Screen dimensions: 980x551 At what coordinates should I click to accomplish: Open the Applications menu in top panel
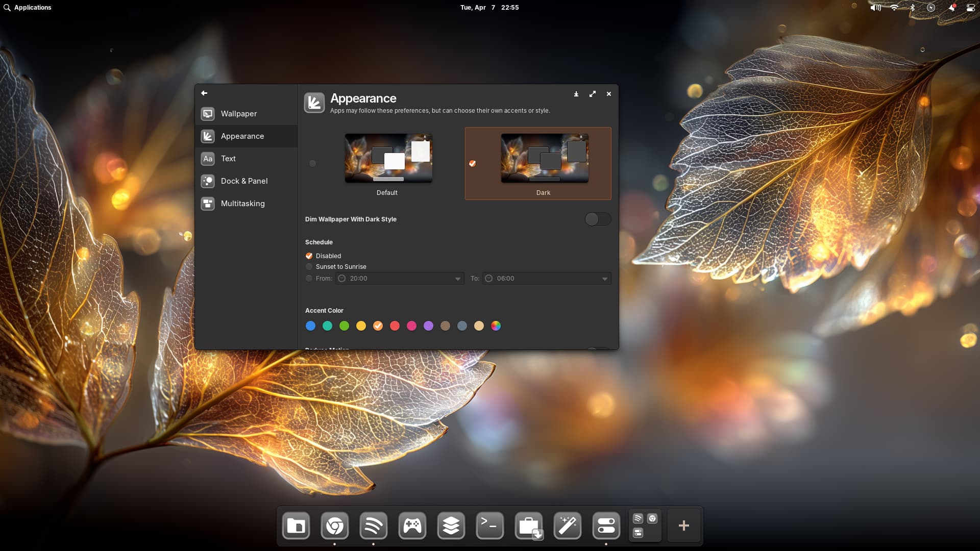28,8
